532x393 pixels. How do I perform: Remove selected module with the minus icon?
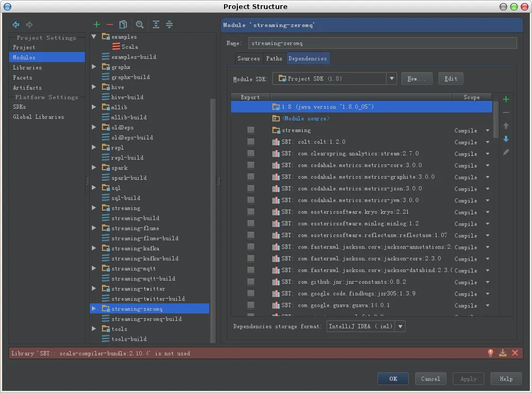tap(109, 24)
